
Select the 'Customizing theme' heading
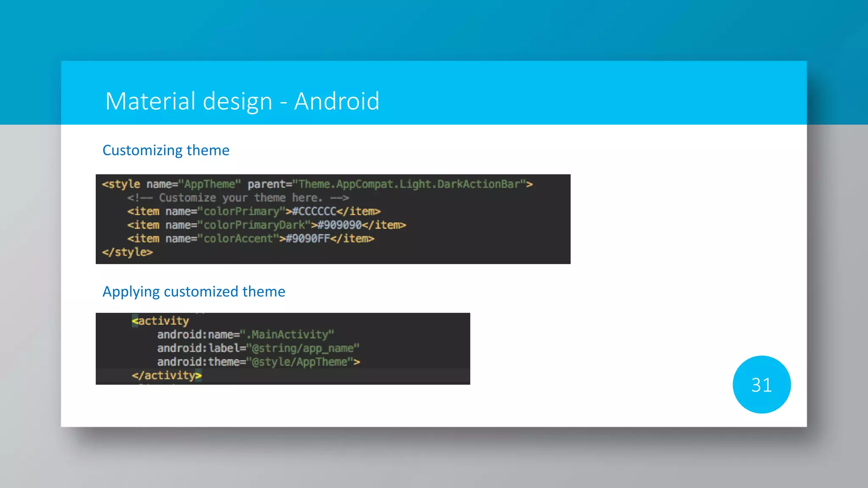pos(166,150)
